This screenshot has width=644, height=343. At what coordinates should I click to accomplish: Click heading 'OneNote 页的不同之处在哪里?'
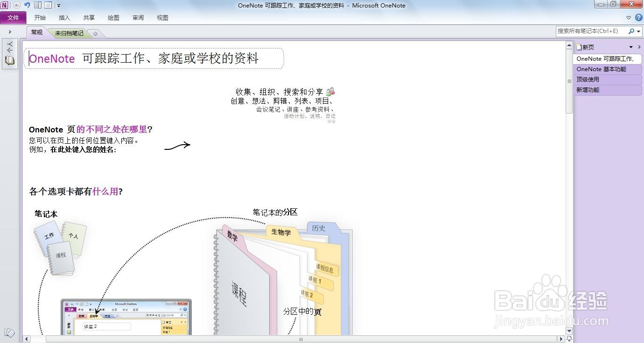[x=91, y=130]
